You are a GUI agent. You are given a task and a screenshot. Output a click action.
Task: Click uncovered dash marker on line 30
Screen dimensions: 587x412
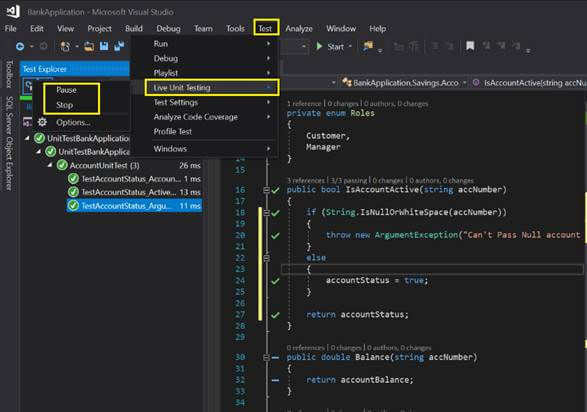pyautogui.click(x=276, y=357)
